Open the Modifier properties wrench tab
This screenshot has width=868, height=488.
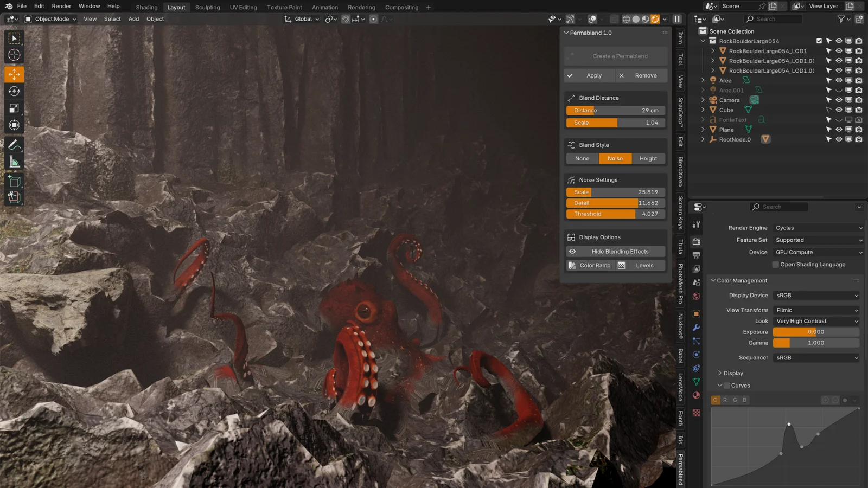pyautogui.click(x=697, y=327)
